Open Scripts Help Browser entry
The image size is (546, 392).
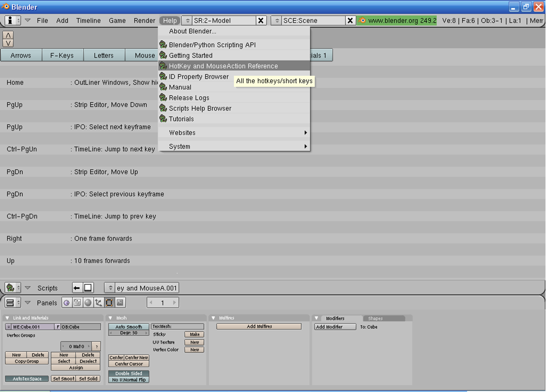(x=234, y=108)
